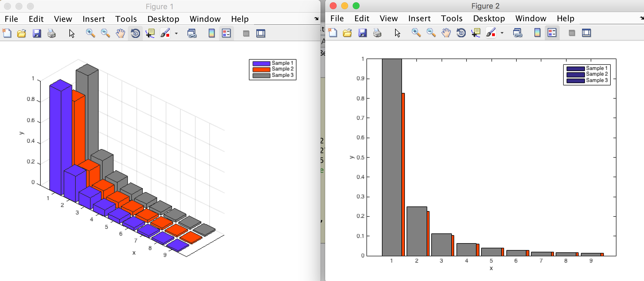Screen dimensions: 644x281
Task: Click the tallest gray bar in Figure 2
Action: 392,157
